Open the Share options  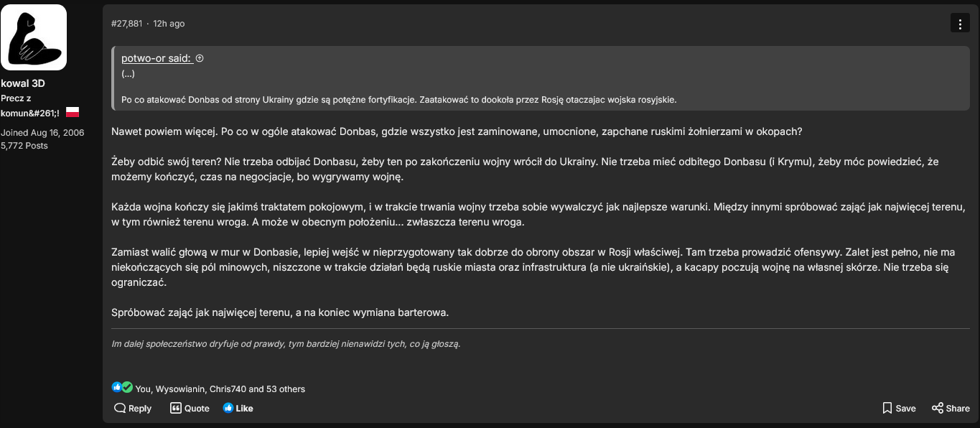[951, 408]
